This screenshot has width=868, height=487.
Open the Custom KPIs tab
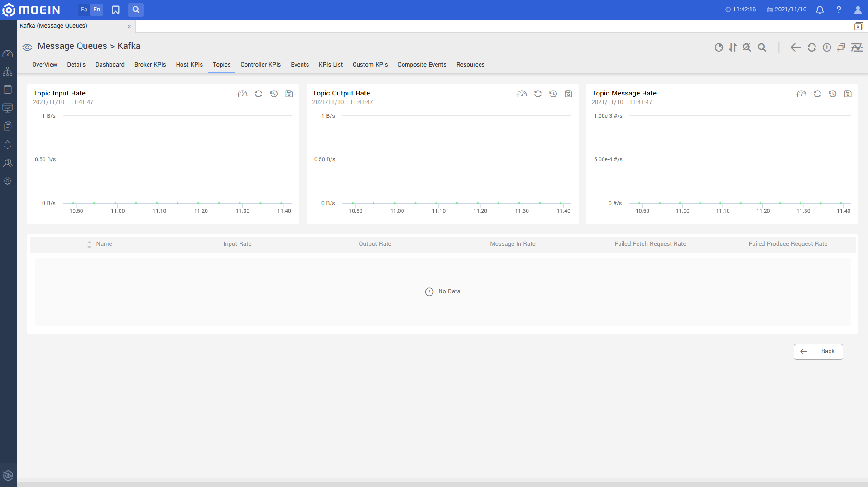(370, 65)
